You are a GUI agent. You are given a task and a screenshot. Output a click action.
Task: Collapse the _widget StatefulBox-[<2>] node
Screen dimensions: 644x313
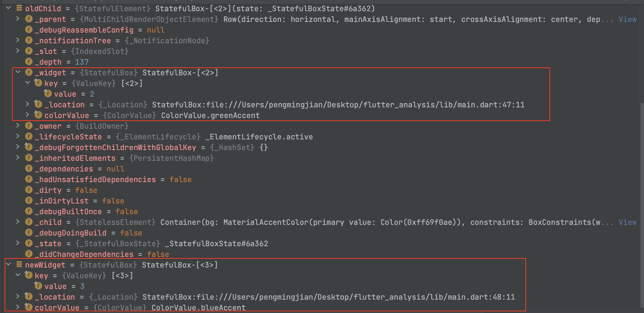coord(18,72)
